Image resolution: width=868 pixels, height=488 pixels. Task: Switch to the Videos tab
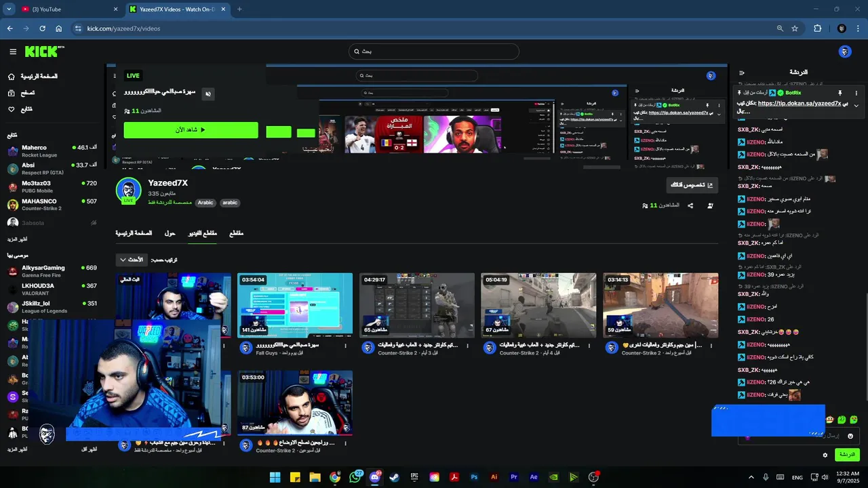(x=202, y=233)
